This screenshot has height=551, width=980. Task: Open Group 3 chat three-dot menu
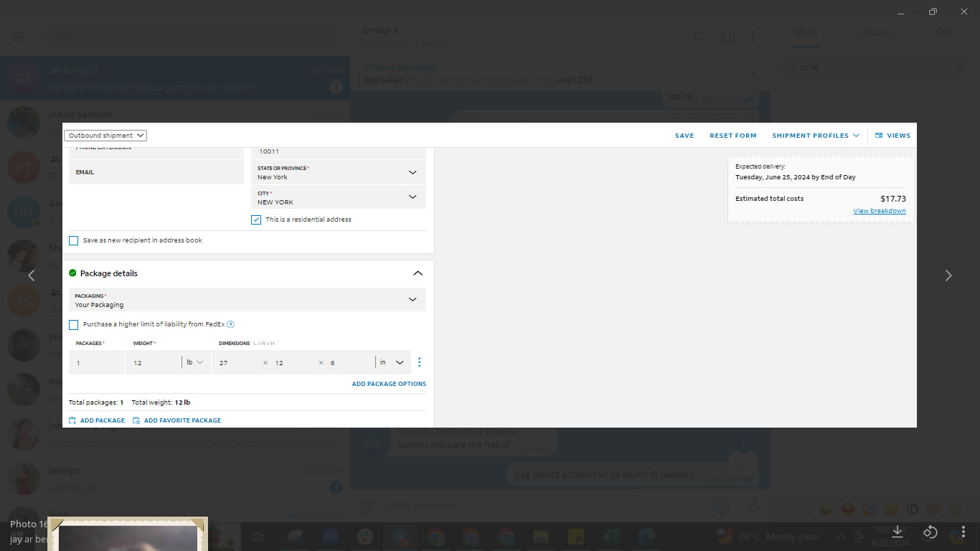[753, 37]
